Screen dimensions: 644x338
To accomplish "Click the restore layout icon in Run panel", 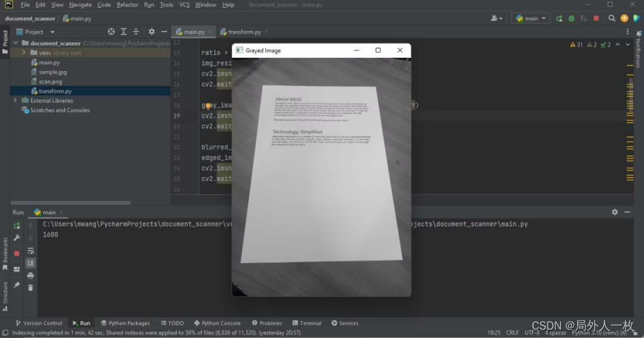I will [x=17, y=269].
